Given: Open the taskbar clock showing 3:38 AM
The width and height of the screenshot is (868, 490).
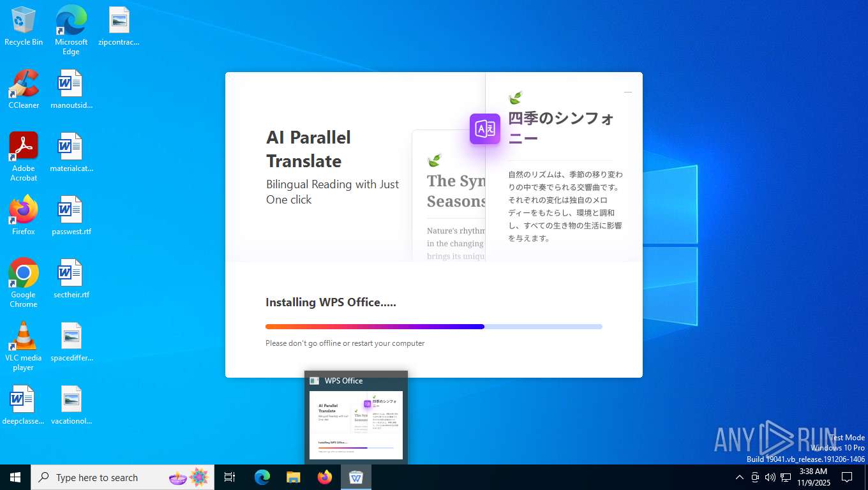Looking at the screenshot, I should tap(813, 477).
